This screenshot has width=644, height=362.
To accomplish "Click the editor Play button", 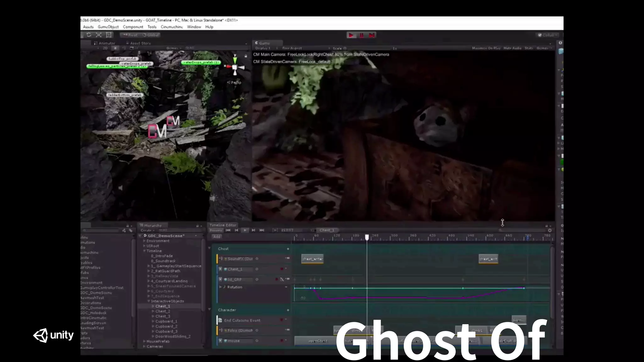I will 351,35.
